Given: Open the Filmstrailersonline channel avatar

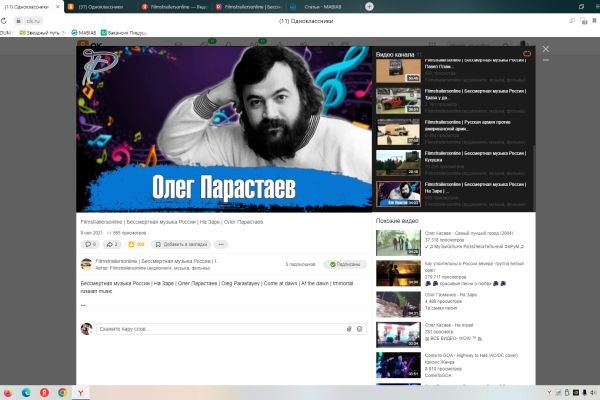Looking at the screenshot, I should (x=86, y=264).
